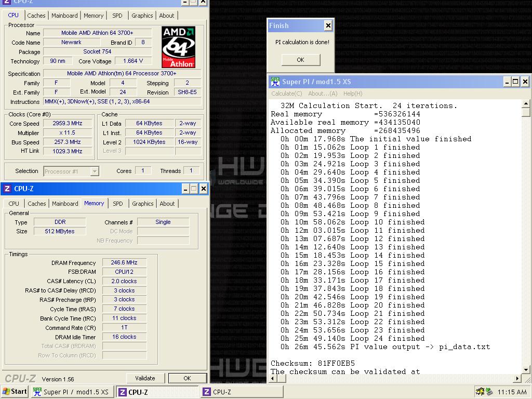The height and width of the screenshot is (399, 532).
Task: Open SPD tab in upper CPU-Z window
Action: (x=117, y=16)
